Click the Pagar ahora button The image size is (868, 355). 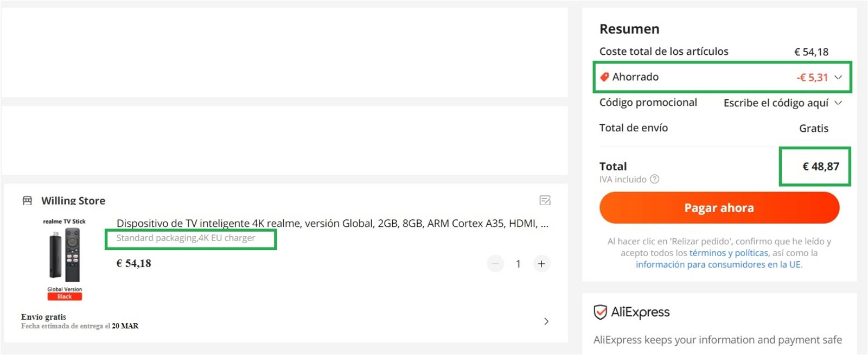(x=719, y=208)
